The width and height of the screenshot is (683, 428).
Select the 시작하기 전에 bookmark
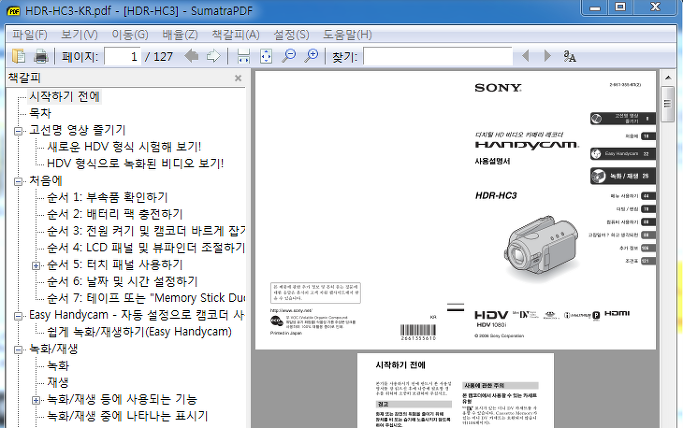[x=64, y=96]
